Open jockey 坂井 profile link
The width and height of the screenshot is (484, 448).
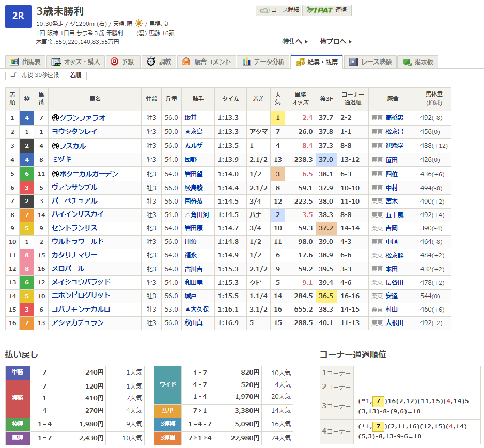pyautogui.click(x=191, y=118)
